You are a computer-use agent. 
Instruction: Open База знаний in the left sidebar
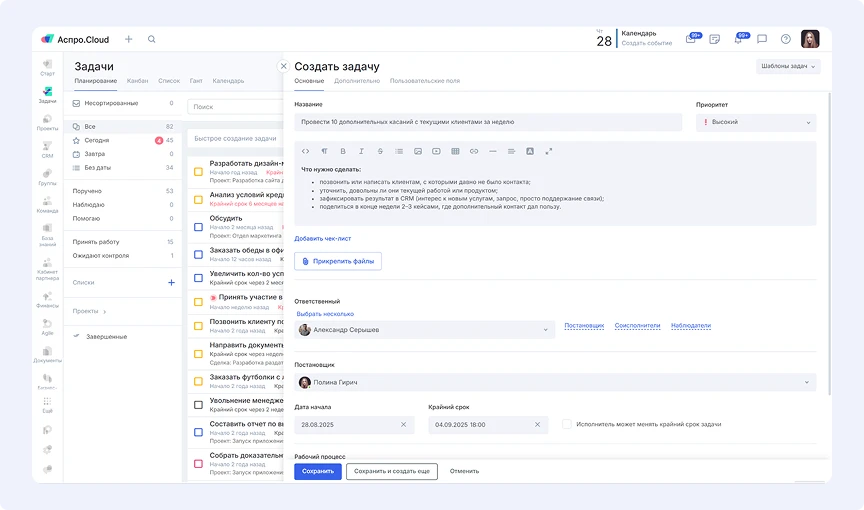point(47,235)
